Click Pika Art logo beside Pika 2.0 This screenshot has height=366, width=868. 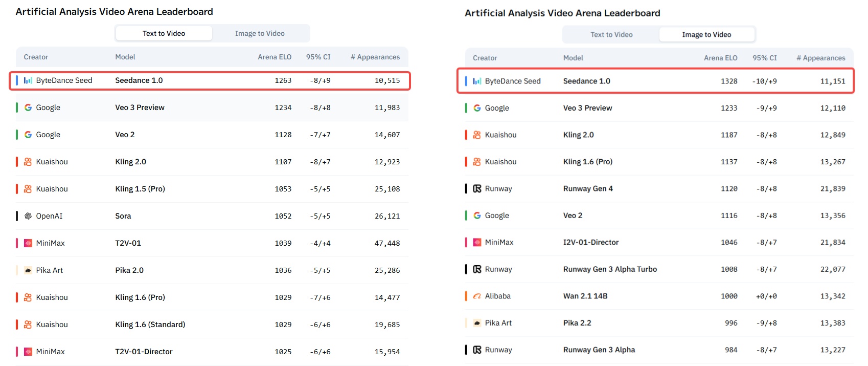[28, 270]
